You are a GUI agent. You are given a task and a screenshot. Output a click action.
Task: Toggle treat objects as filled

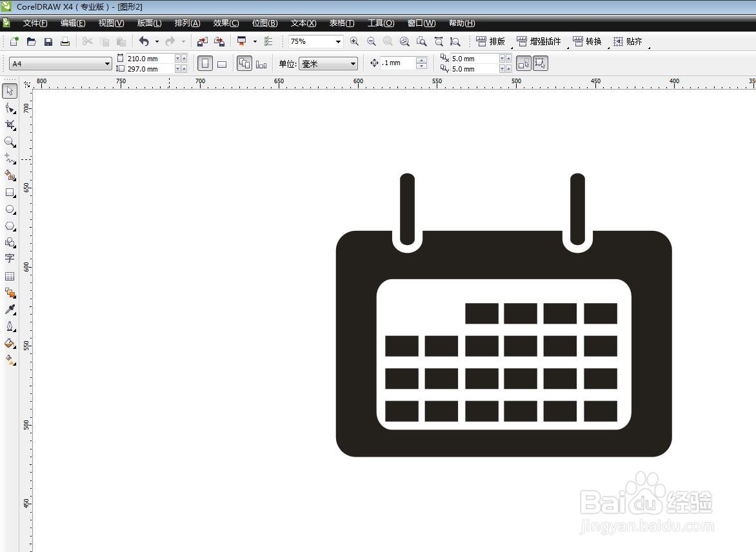coord(524,63)
